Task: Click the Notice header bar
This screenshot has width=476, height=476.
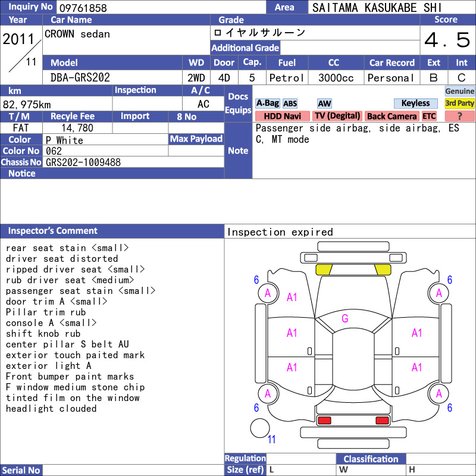Action: click(x=112, y=173)
